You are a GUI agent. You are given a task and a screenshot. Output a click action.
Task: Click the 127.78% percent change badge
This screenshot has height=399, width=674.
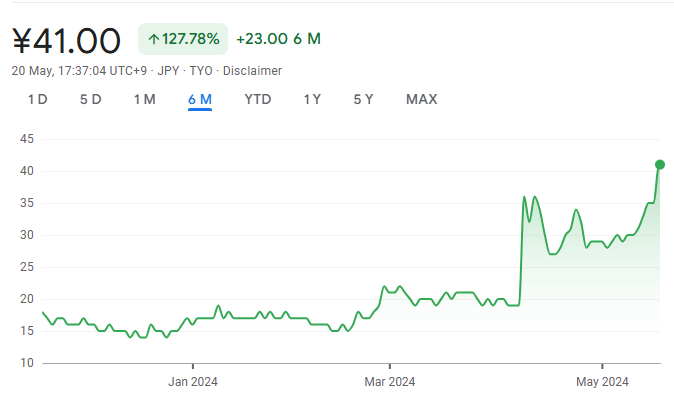pyautogui.click(x=183, y=39)
